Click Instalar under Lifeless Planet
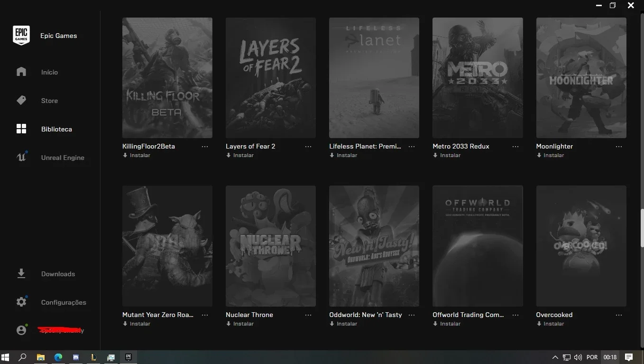The width and height of the screenshot is (644, 364). pyautogui.click(x=343, y=155)
